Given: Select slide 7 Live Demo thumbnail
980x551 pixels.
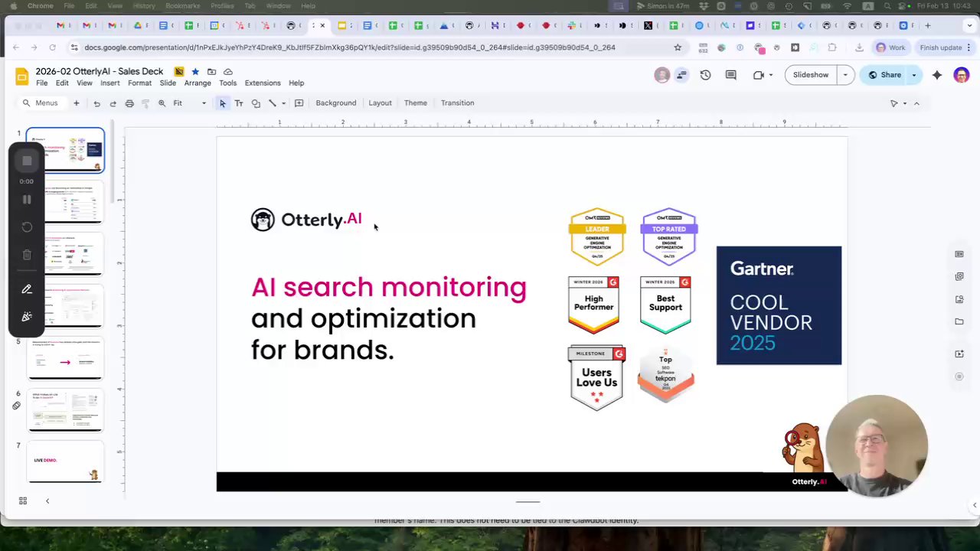Looking at the screenshot, I should click(x=65, y=462).
